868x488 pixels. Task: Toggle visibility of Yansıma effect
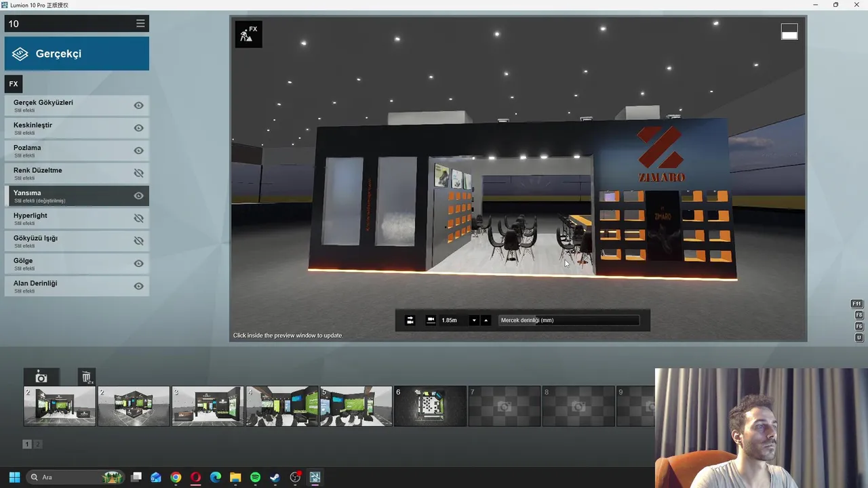pos(138,196)
